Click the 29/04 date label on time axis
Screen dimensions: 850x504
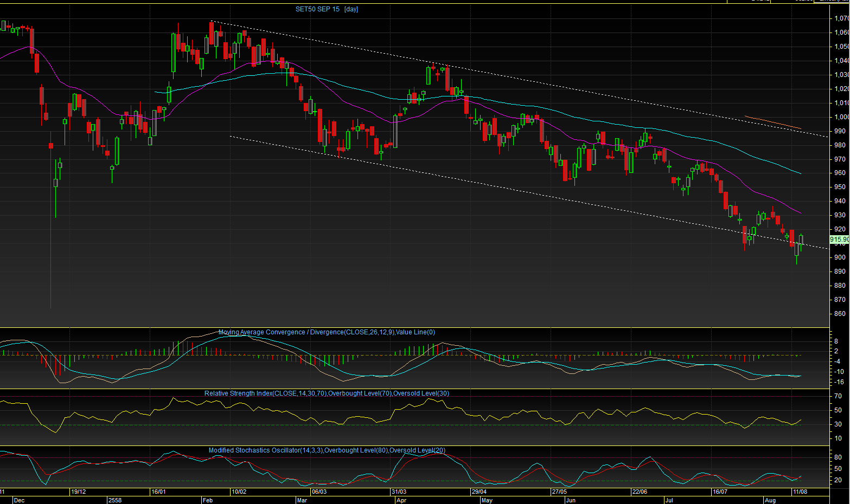point(479,492)
